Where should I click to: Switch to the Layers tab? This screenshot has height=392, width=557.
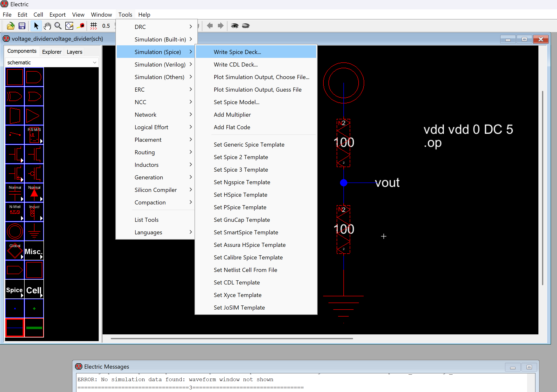(x=75, y=52)
